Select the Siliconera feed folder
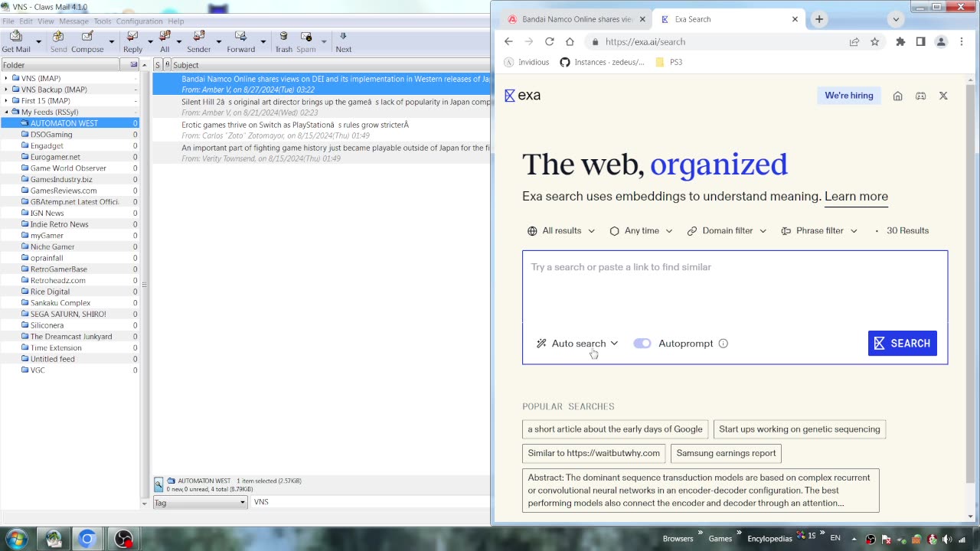The image size is (980, 551). point(47,325)
